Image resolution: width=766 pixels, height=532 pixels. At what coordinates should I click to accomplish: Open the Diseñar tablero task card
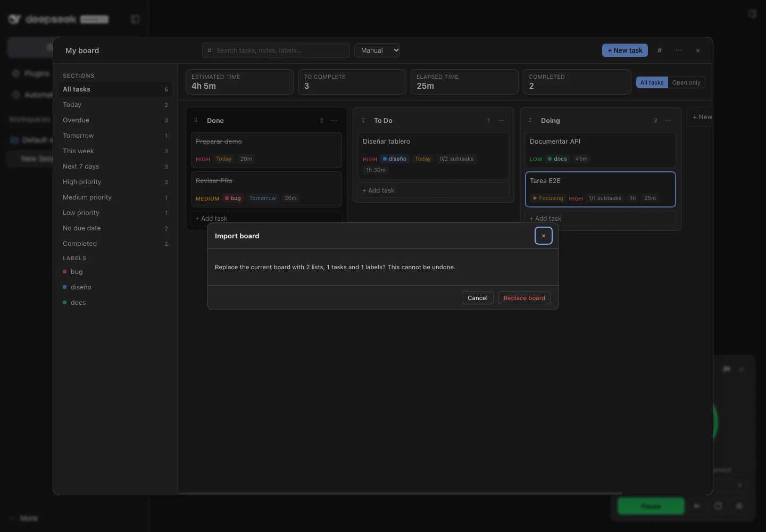pyautogui.click(x=433, y=155)
